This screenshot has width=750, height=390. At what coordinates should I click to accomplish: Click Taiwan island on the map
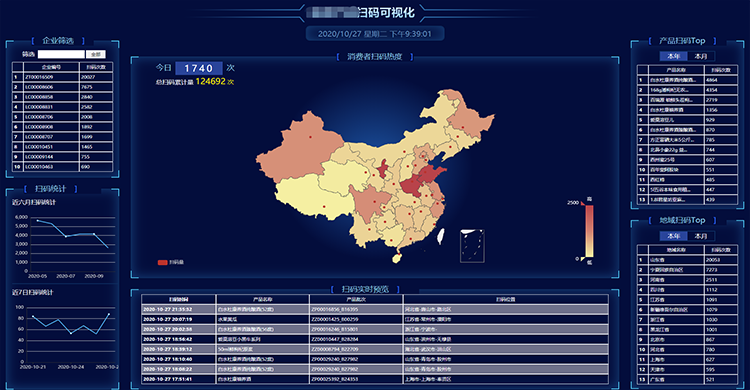pos(441,236)
